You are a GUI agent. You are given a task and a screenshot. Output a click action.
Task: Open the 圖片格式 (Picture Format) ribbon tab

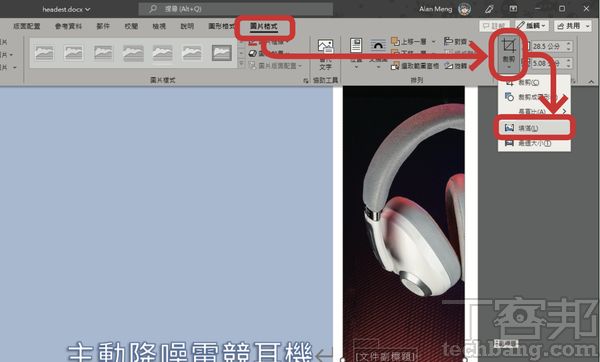[x=264, y=26]
